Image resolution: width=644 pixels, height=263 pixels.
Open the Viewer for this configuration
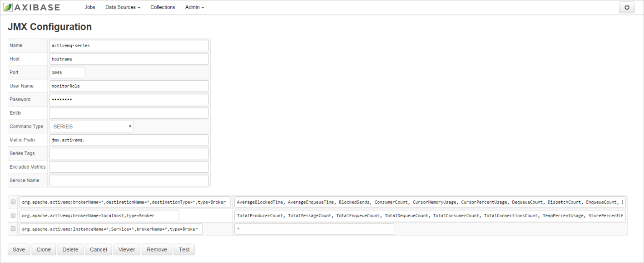pyautogui.click(x=126, y=249)
